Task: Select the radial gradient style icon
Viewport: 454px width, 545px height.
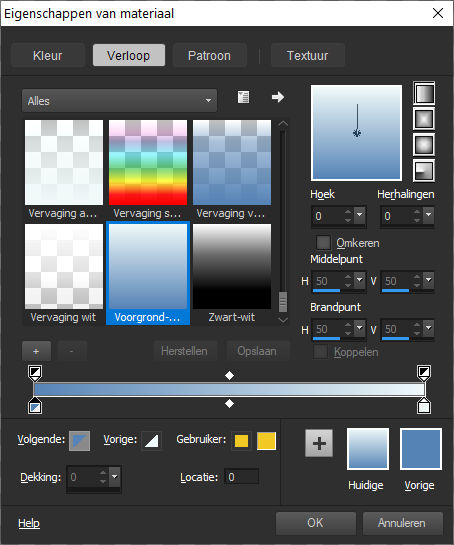Action: pyautogui.click(x=424, y=171)
